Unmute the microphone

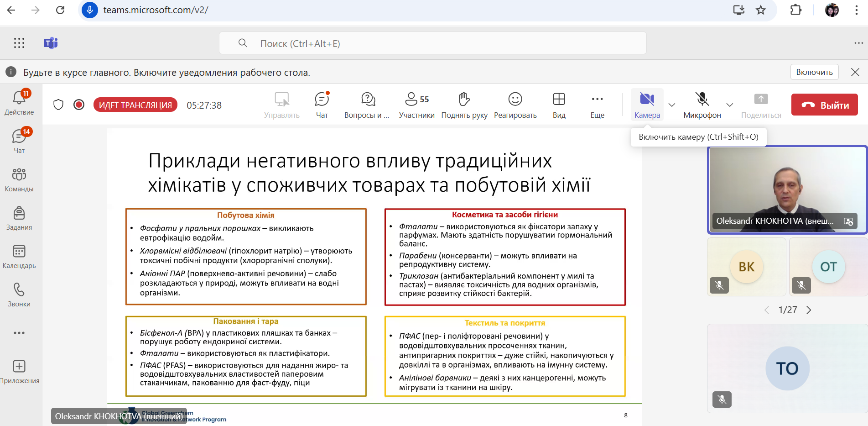point(702,105)
